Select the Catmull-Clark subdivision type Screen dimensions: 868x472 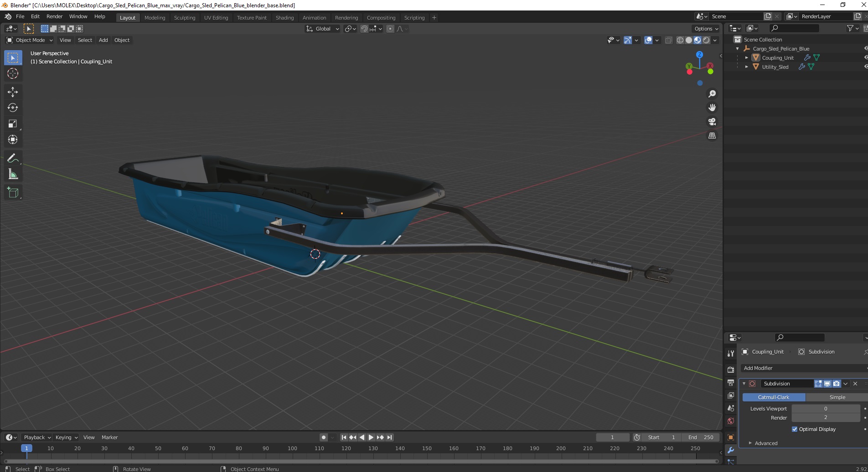pos(774,397)
